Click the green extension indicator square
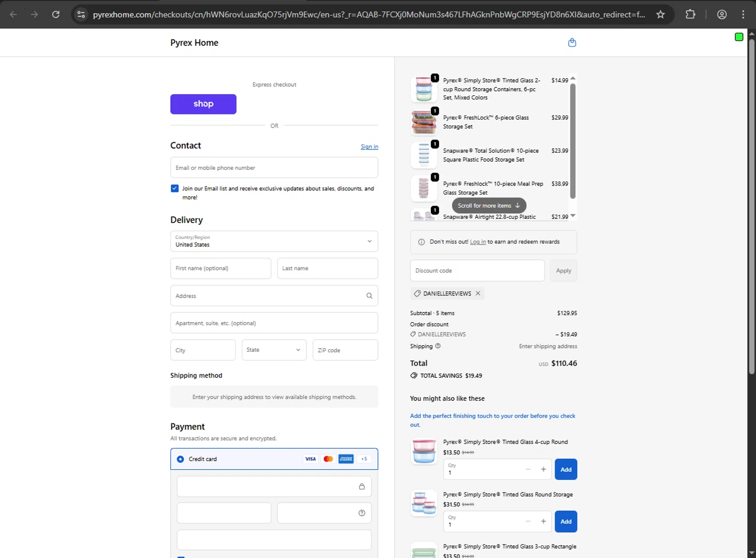The image size is (756, 558). click(x=739, y=37)
